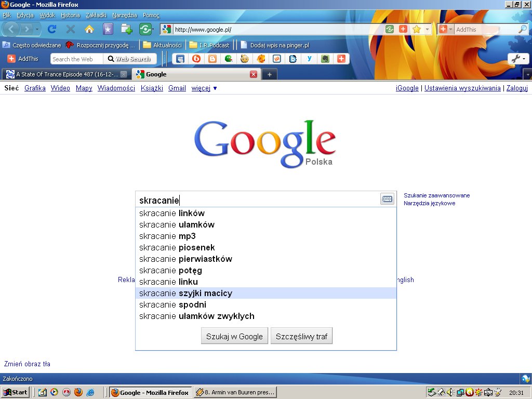Select suggestion 'skracanie mp3'
The image size is (532, 399).
click(x=265, y=236)
